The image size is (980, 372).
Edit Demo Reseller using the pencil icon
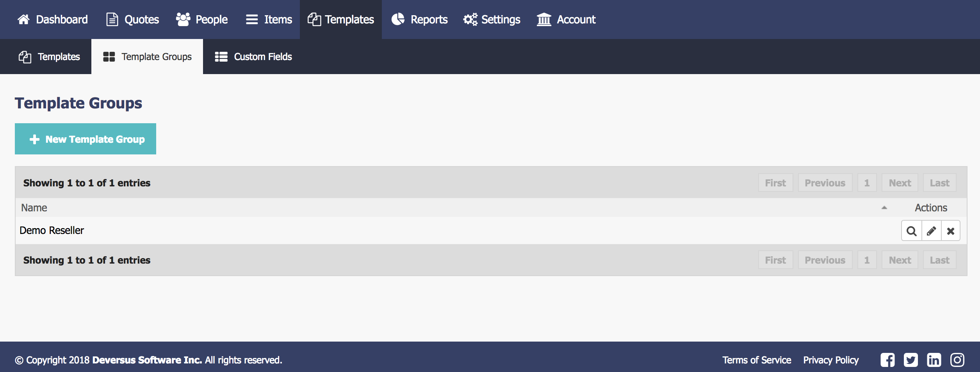(931, 231)
